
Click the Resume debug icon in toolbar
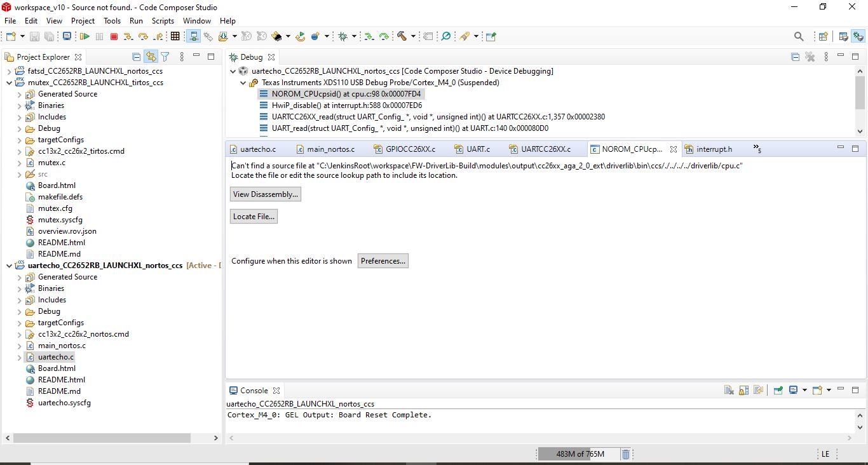pyautogui.click(x=85, y=37)
